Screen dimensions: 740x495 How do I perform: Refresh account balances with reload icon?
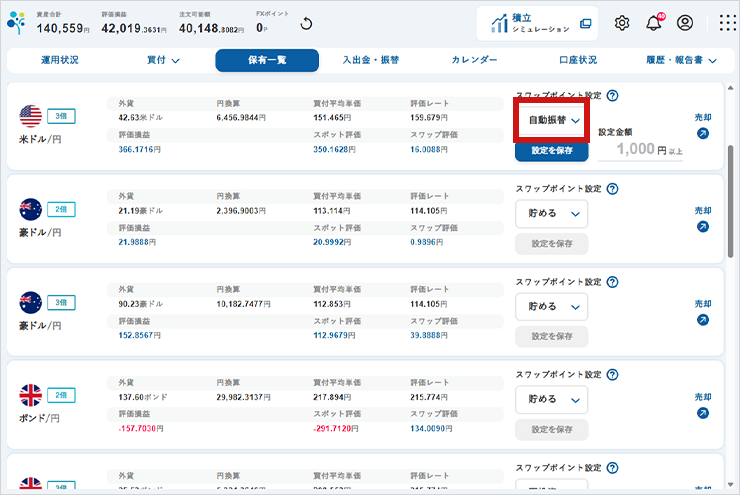coord(306,24)
